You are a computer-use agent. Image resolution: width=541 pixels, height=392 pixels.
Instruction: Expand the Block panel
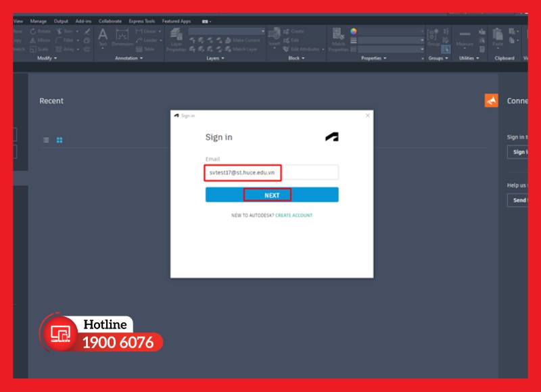pyautogui.click(x=296, y=58)
